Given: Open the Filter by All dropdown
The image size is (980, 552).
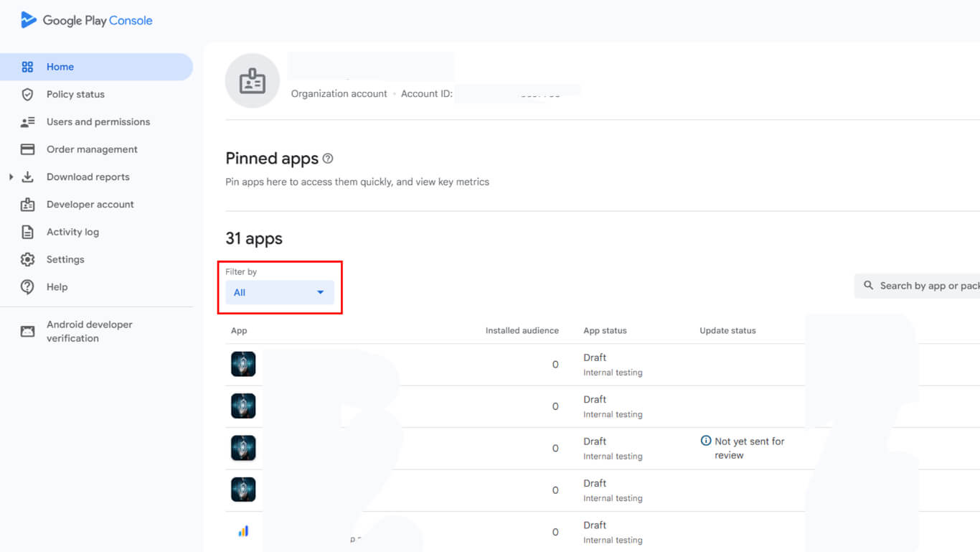Looking at the screenshot, I should [280, 293].
